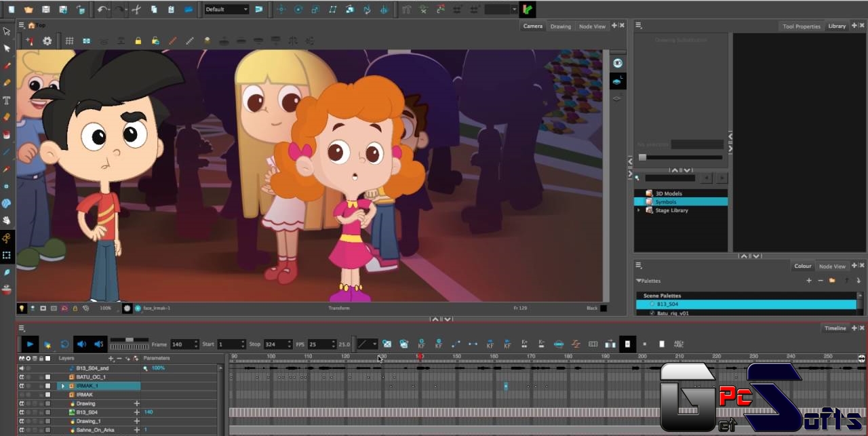Select the 3D Models library folder
868x436 pixels.
(x=681, y=193)
